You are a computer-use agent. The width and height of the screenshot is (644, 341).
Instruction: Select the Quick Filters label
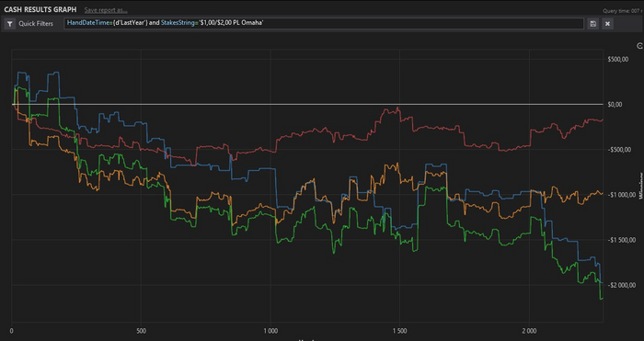click(36, 24)
